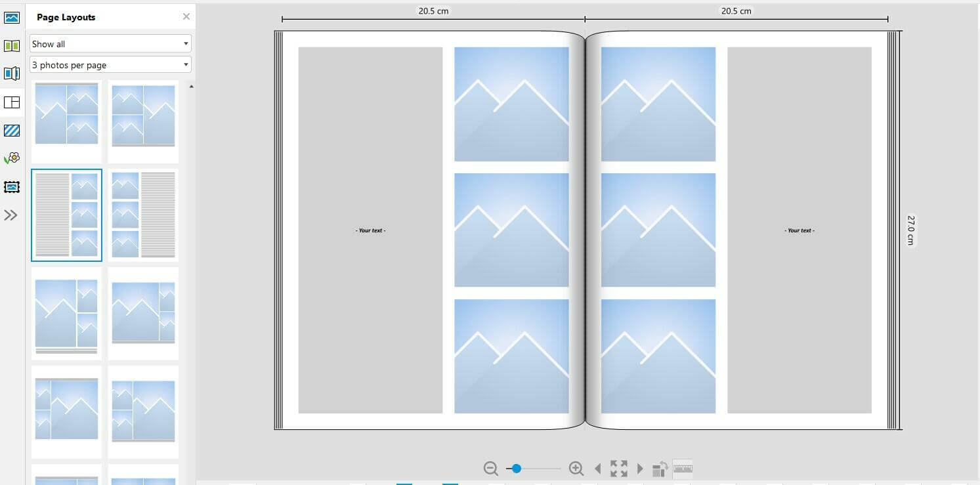
Task: Select top photo placeholder on left page
Action: [511, 104]
